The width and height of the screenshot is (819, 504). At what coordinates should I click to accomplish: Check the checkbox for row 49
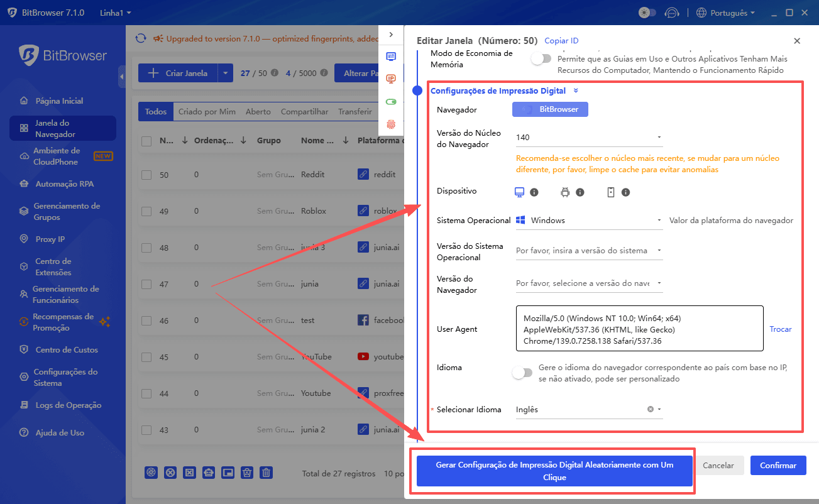click(146, 211)
